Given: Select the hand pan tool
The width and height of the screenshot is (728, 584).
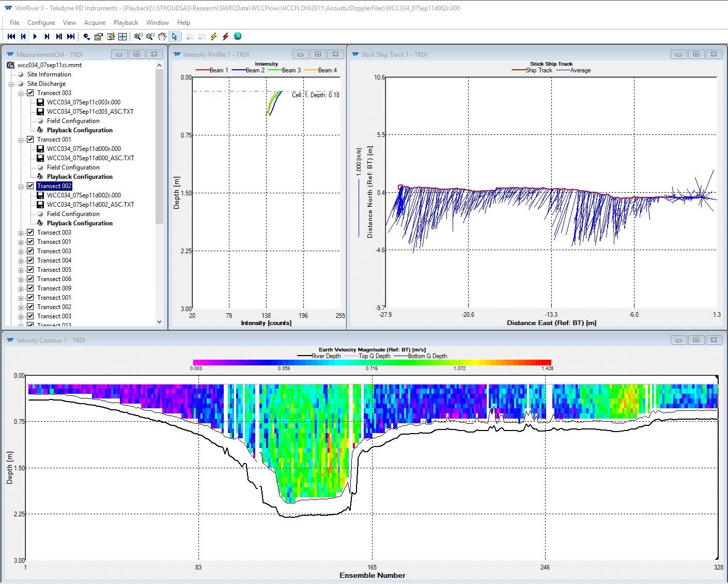Looking at the screenshot, I should click(162, 36).
